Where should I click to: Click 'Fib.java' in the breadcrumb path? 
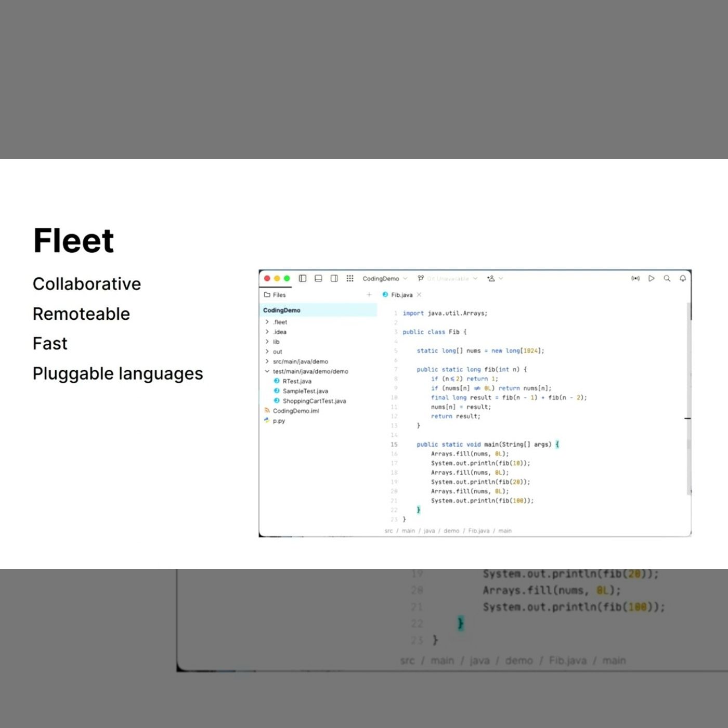pos(478,531)
